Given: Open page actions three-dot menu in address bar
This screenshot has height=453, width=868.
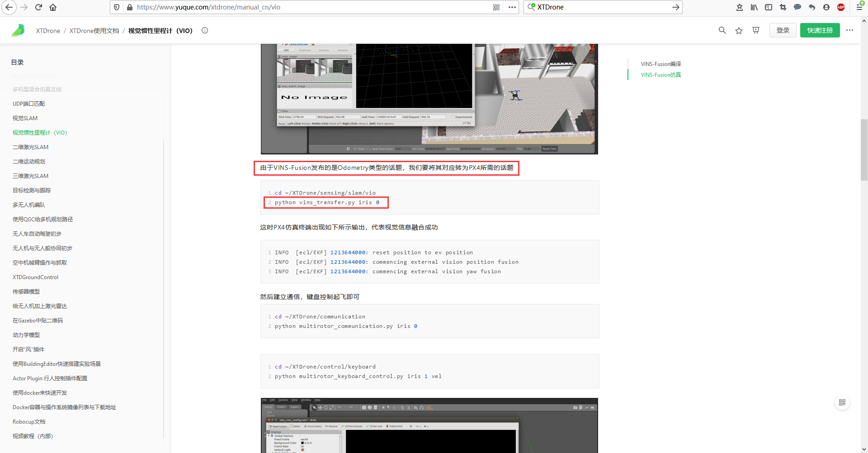Looking at the screenshot, I should coord(512,7).
